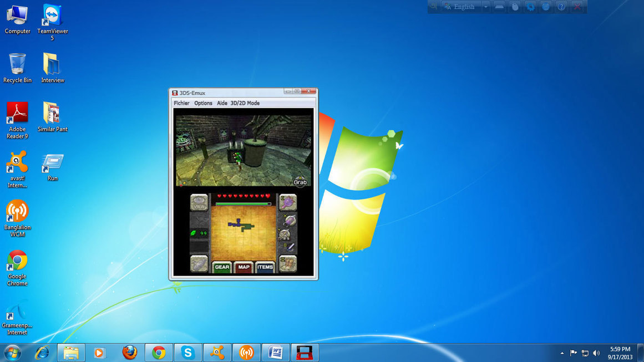Image resolution: width=644 pixels, height=362 pixels.
Task: Click the dungeon minimap area
Action: click(244, 232)
